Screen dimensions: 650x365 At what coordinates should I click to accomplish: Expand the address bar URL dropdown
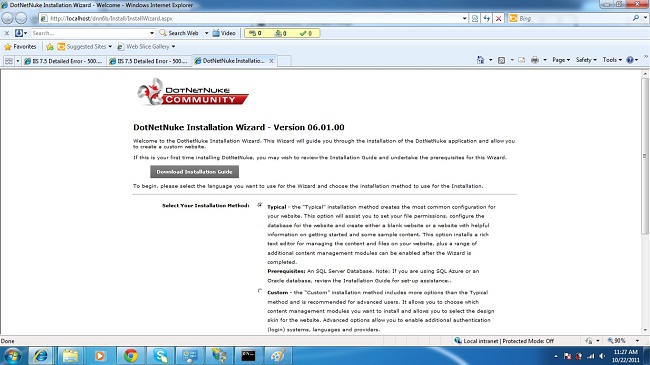pos(464,18)
